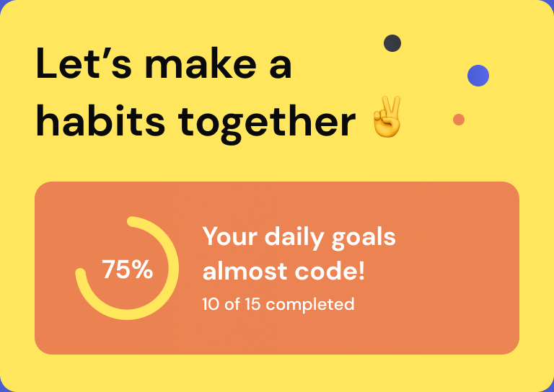Click the small orange decorative dot
554x392 pixels.
tap(459, 120)
